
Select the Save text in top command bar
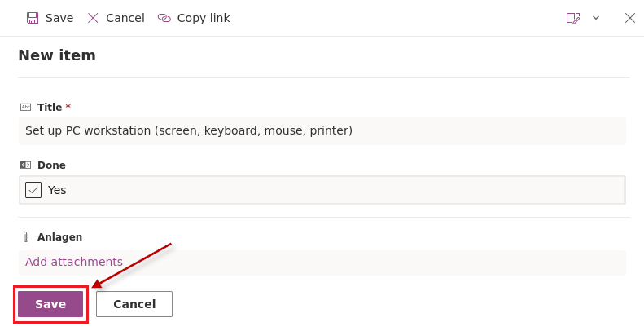[x=59, y=18]
